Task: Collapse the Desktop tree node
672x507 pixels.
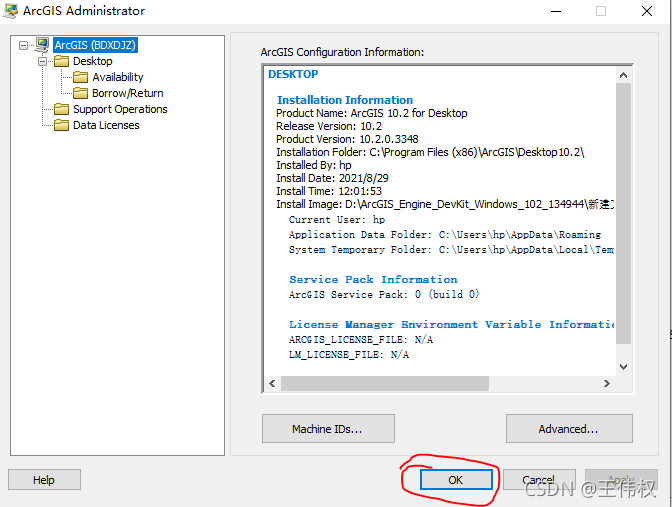Action: click(43, 61)
